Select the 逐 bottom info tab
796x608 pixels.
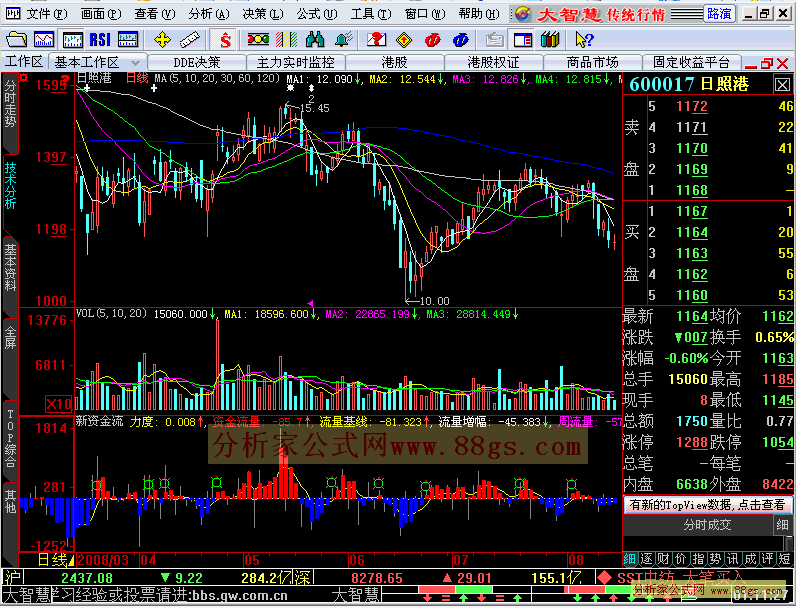point(646,559)
